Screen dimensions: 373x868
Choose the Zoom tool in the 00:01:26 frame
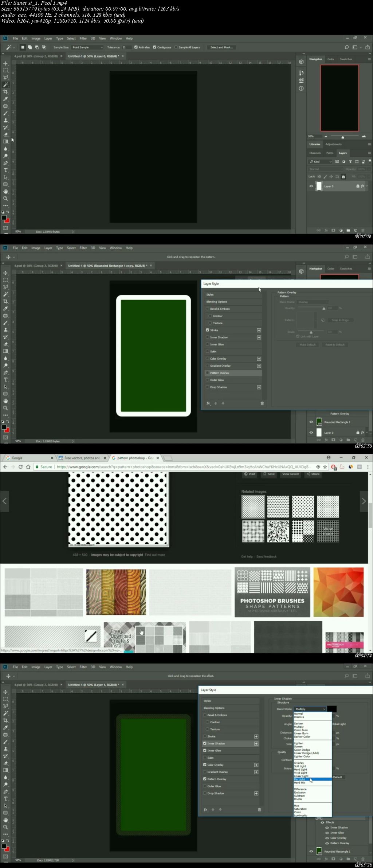click(5, 199)
